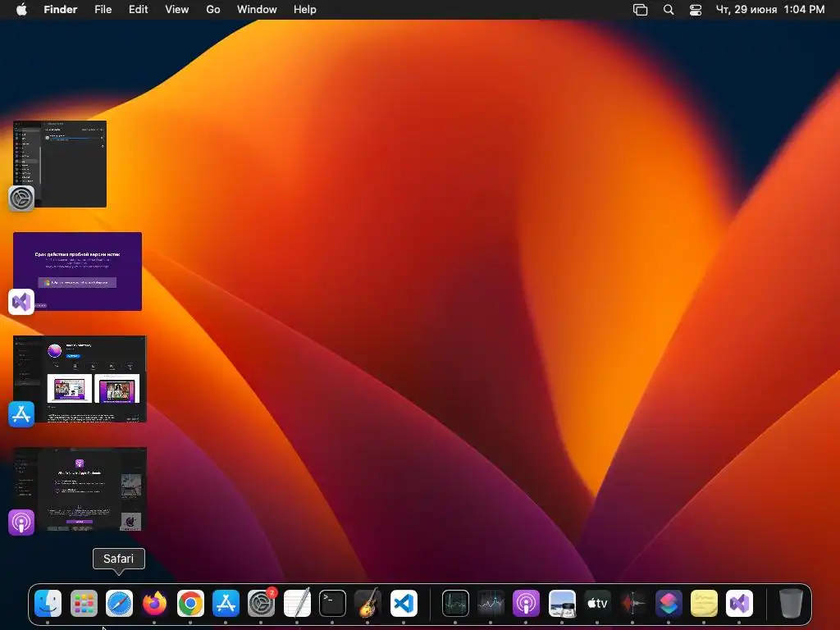Click the date and time in menu bar

pyautogui.click(x=770, y=9)
